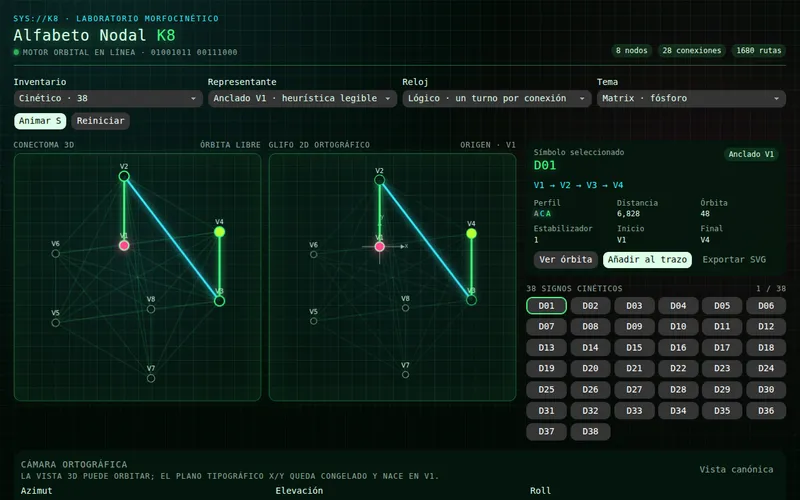800x500 pixels.
Task: Click node V7 in Conectoma 3D view
Action: 151,379
